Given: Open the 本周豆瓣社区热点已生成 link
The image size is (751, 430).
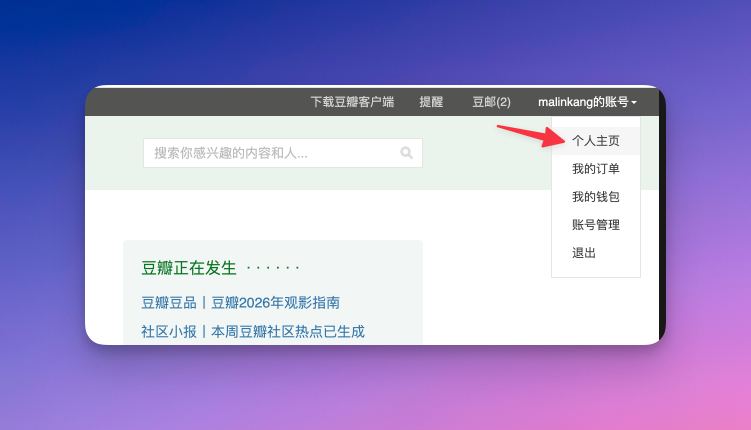Looking at the screenshot, I should [288, 331].
